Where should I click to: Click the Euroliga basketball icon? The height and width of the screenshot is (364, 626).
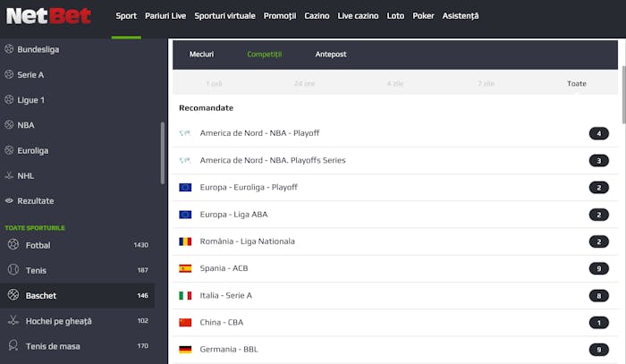9,150
